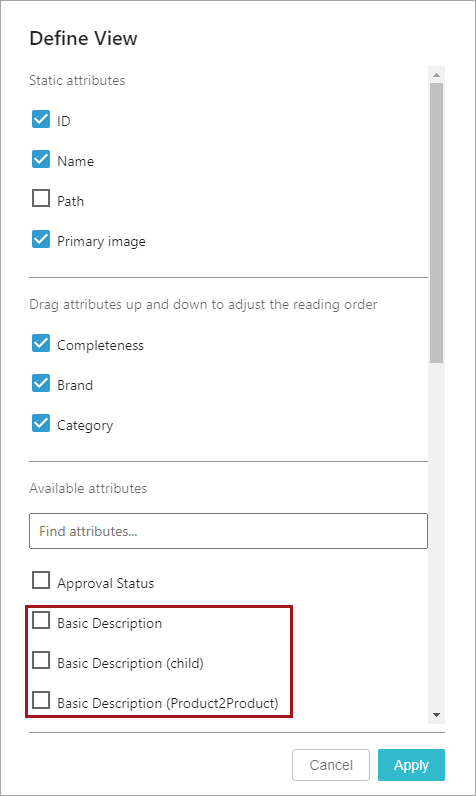Disable the Brand attribute checkbox
Viewport: 476px width, 796px height.
(x=41, y=383)
